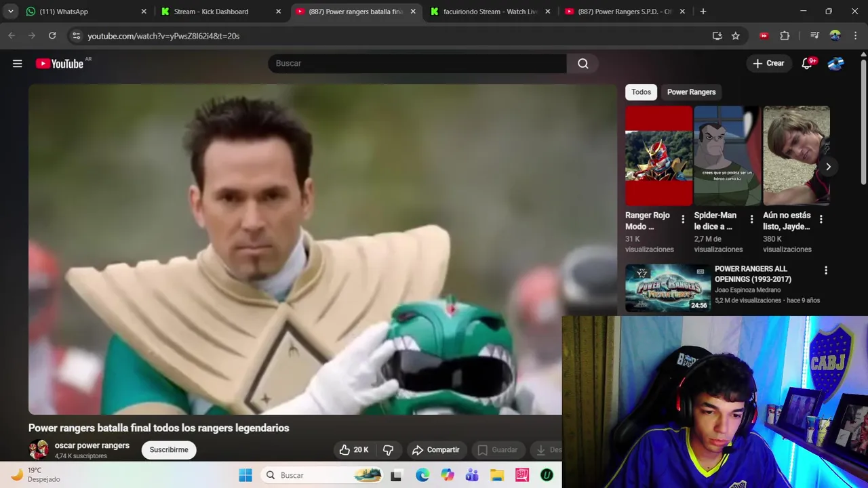Viewport: 868px width, 488px height.
Task: Open options for Aún no estás short
Action: click(x=821, y=219)
